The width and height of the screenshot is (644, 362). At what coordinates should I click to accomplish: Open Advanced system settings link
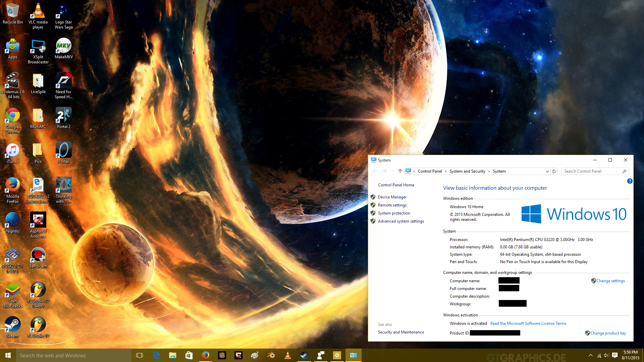coord(401,221)
